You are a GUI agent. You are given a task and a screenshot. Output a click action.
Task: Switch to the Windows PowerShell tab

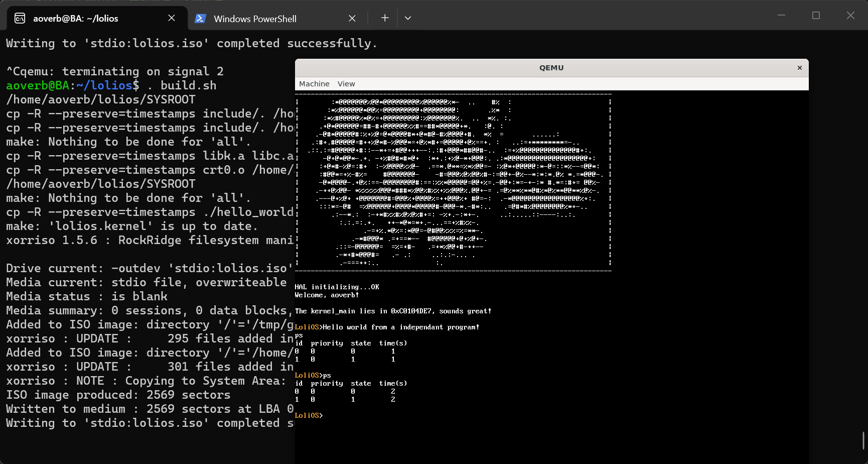255,19
